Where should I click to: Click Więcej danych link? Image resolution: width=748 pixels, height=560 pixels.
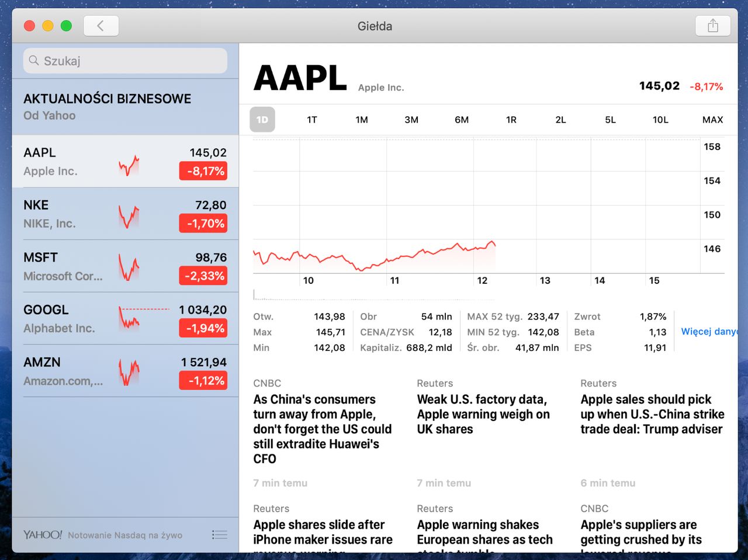pyautogui.click(x=709, y=331)
